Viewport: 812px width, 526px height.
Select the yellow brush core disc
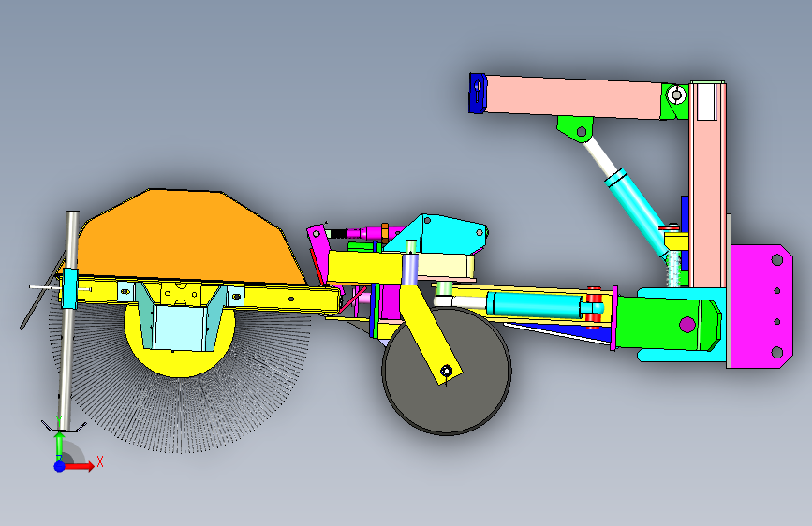click(x=180, y=362)
